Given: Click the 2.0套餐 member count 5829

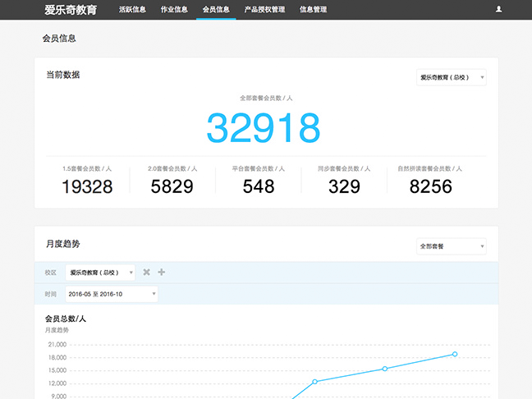Looking at the screenshot, I should pos(172,186).
